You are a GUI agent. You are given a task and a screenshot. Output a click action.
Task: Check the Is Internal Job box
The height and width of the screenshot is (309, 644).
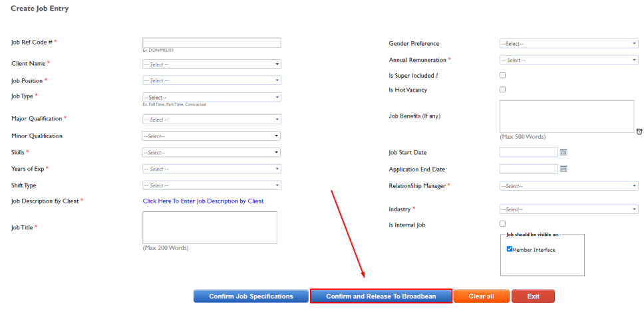[x=502, y=224]
